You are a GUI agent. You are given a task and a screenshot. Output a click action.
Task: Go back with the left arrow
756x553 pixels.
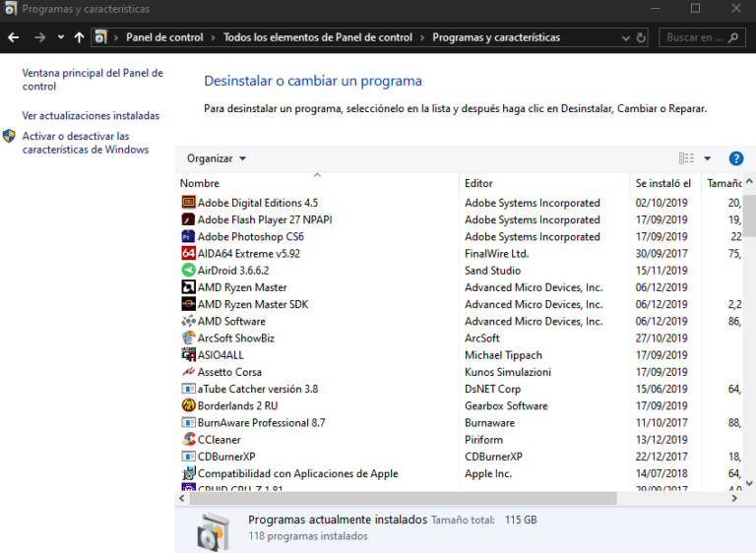(x=14, y=37)
